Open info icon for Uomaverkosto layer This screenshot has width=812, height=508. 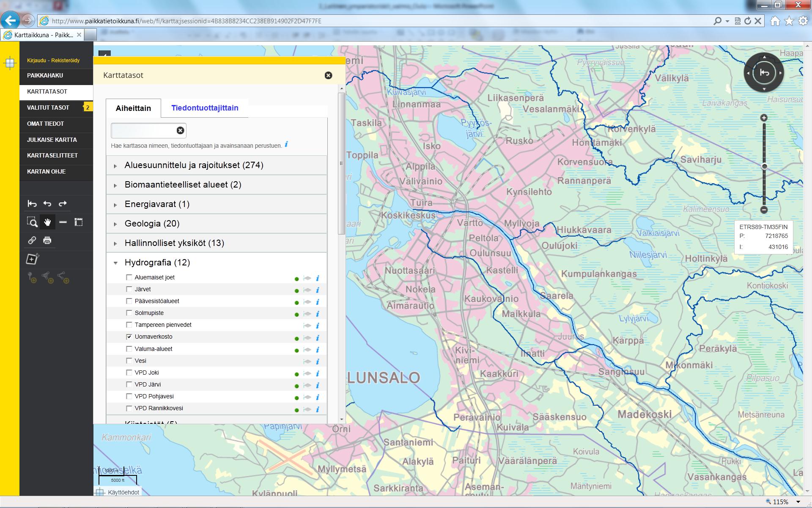click(x=318, y=338)
